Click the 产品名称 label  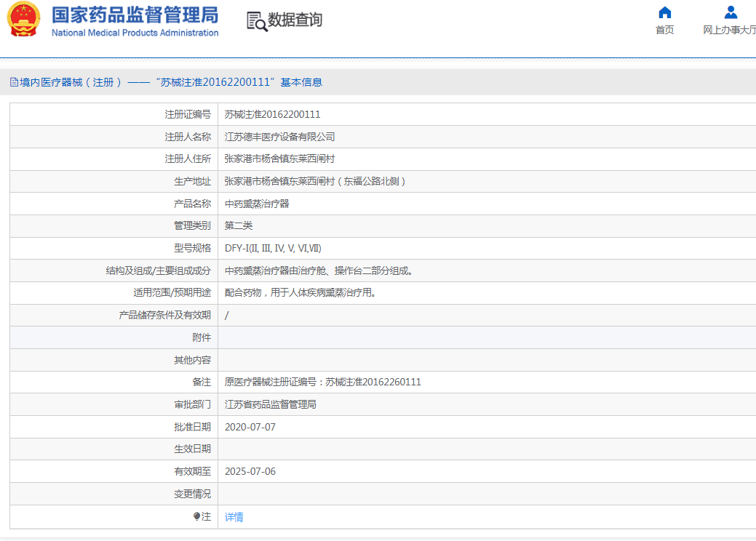[192, 204]
